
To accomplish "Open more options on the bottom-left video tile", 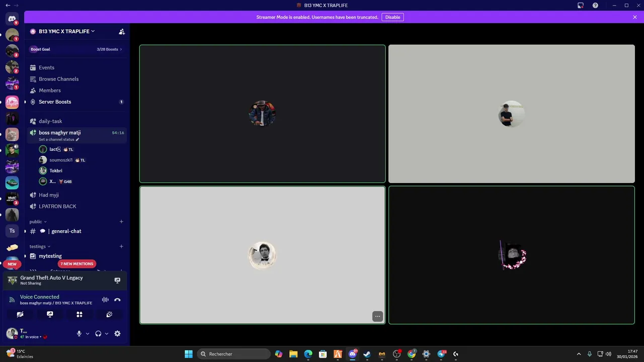I will (x=377, y=316).
